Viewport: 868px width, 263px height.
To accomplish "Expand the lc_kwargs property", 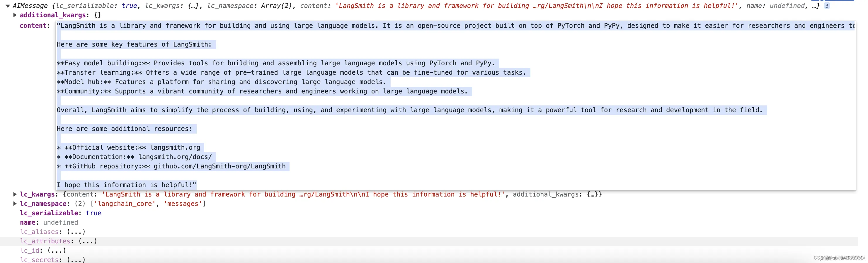I will [x=15, y=194].
